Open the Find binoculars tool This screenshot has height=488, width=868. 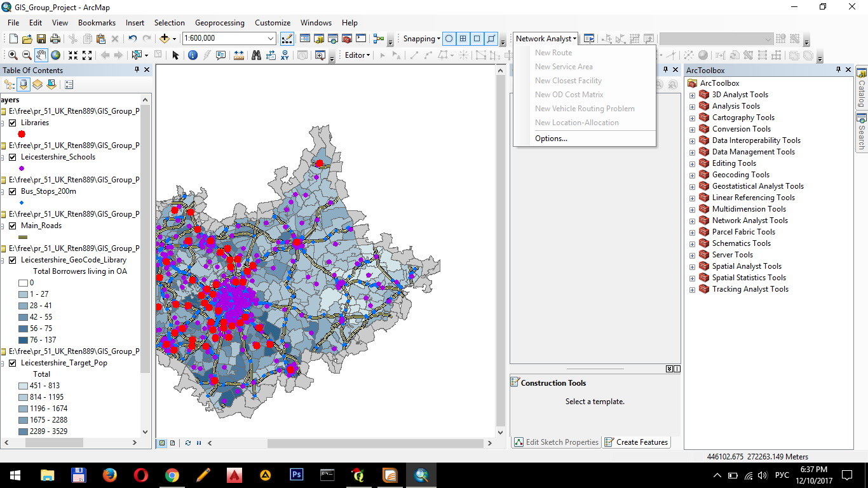256,55
